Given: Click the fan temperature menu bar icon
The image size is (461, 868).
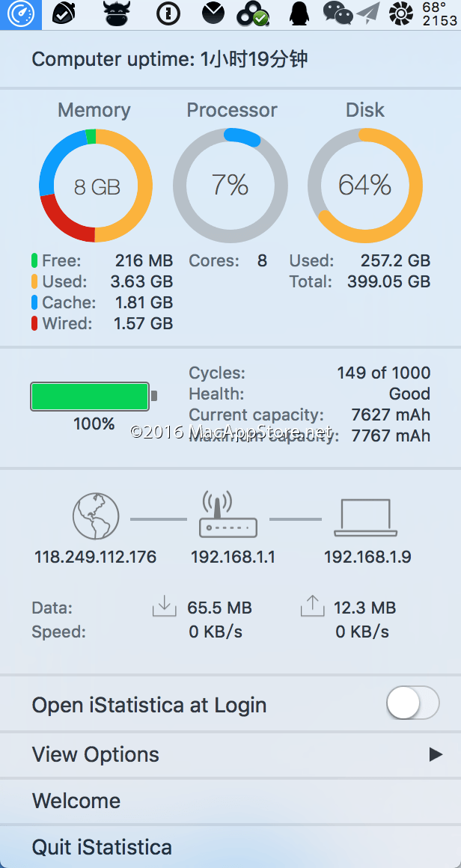Looking at the screenshot, I should click(x=402, y=13).
